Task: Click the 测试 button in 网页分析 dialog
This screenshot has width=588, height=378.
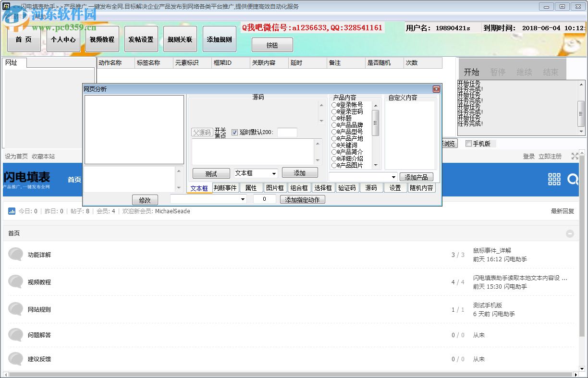Action: (210, 173)
